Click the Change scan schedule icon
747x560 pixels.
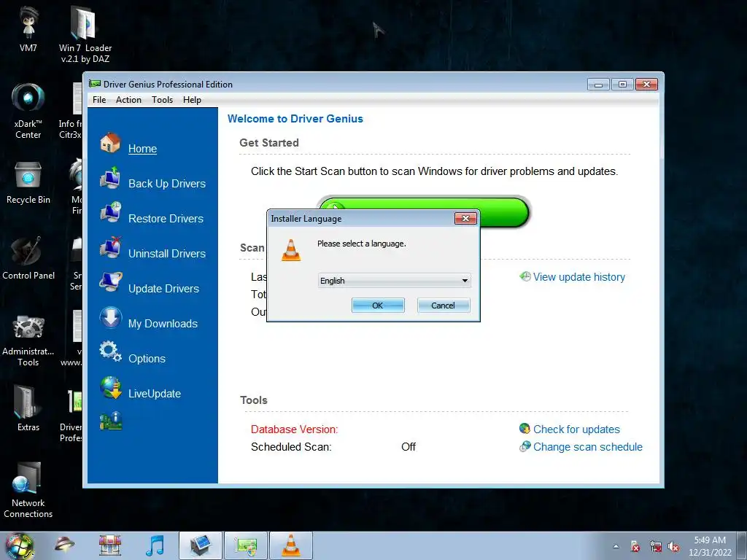pos(525,447)
